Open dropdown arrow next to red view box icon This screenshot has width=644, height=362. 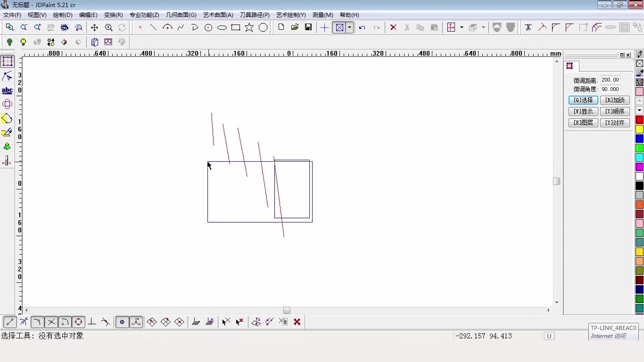pos(462,27)
